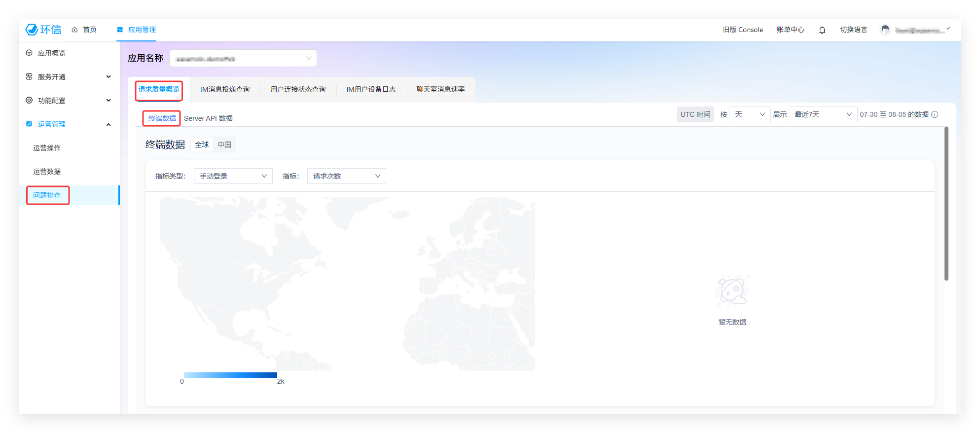Click the 应用概览 cube icon
The height and width of the screenshot is (433, 980).
[29, 53]
